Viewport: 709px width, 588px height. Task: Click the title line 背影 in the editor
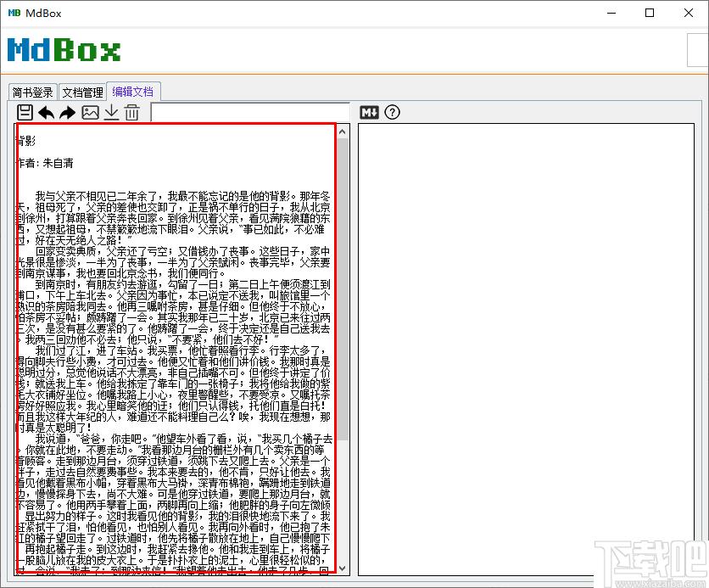pos(26,141)
